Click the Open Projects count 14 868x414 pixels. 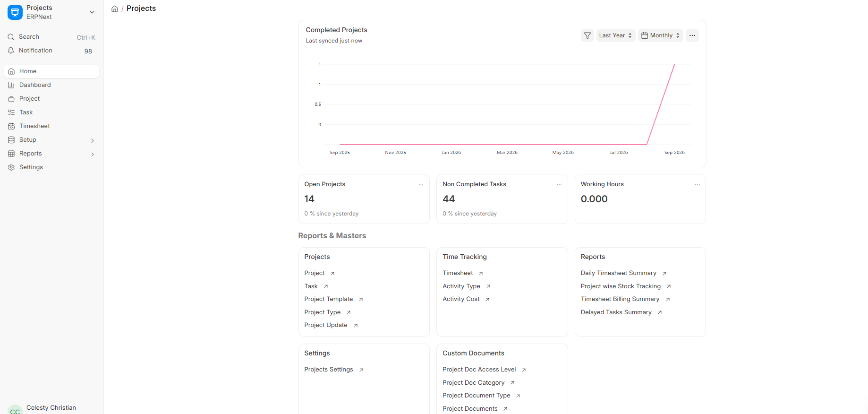[x=309, y=199]
